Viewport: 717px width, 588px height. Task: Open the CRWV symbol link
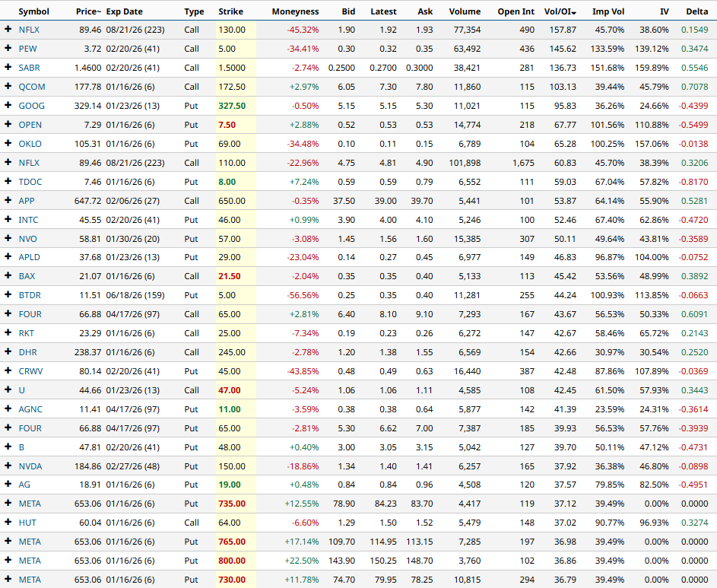click(x=30, y=371)
